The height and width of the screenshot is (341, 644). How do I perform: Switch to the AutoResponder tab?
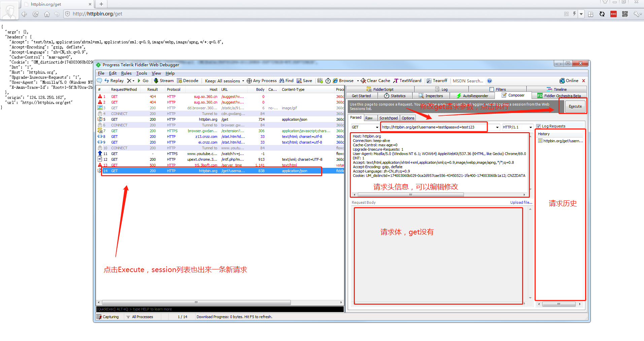(472, 96)
